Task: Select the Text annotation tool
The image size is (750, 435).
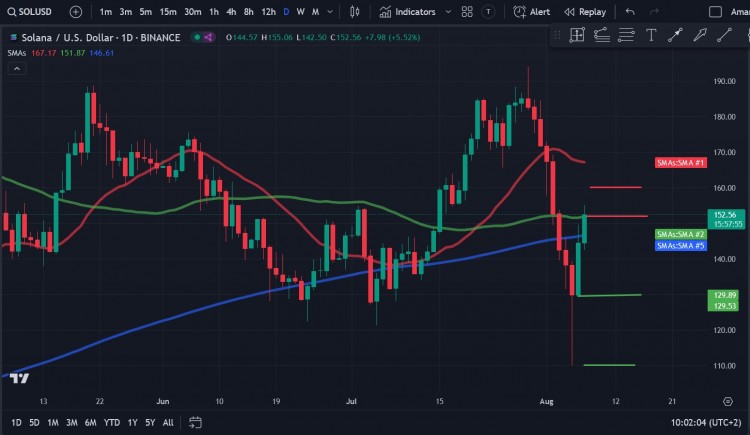Action: (651, 35)
